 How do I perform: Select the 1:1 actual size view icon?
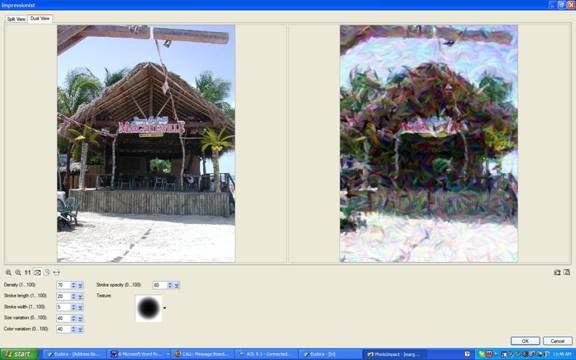click(28, 273)
